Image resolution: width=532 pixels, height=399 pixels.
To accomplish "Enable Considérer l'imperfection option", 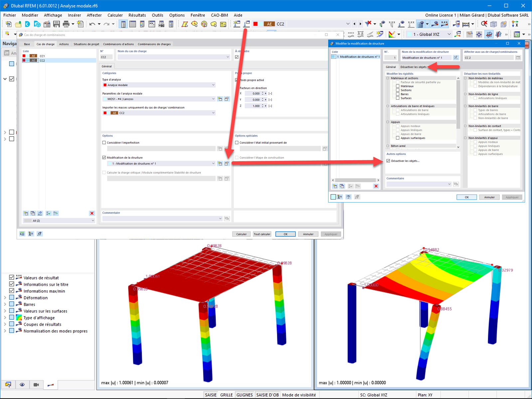I will [x=104, y=142].
